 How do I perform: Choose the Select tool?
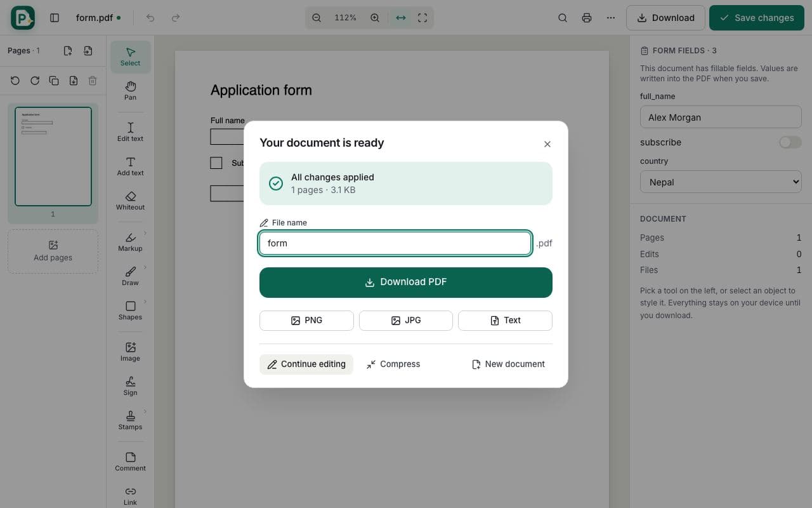[x=130, y=57]
